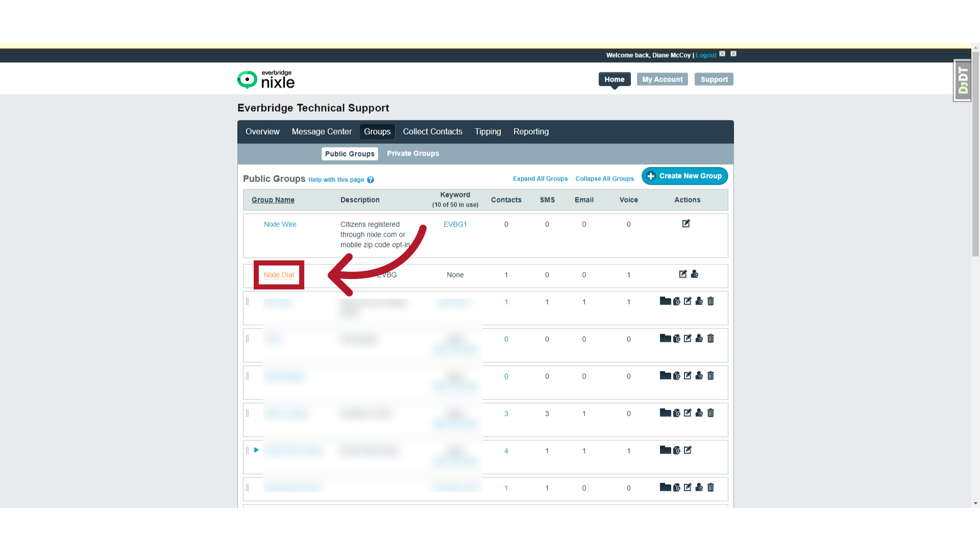The image size is (980, 551).
Task: Click the Actions column header
Action: 687,200
